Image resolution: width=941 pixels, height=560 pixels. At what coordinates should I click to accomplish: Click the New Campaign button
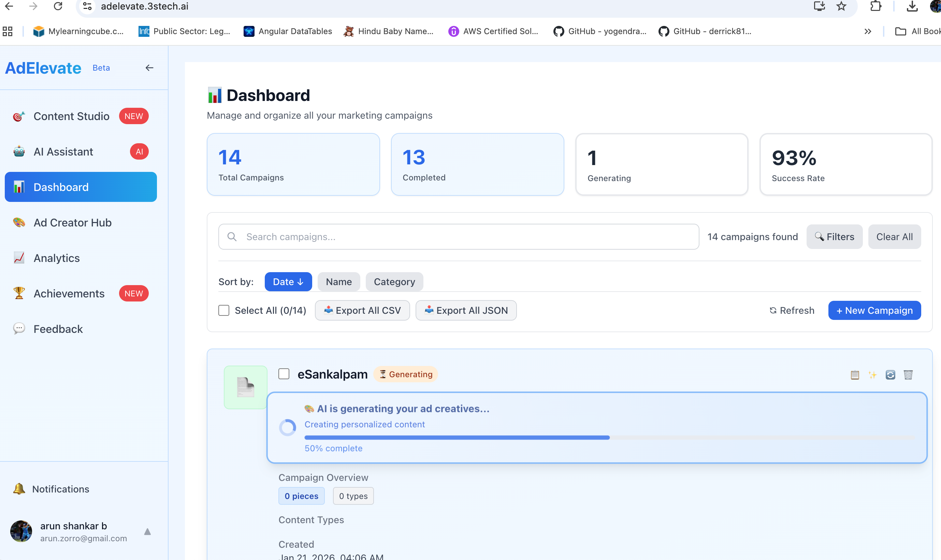pyautogui.click(x=874, y=310)
